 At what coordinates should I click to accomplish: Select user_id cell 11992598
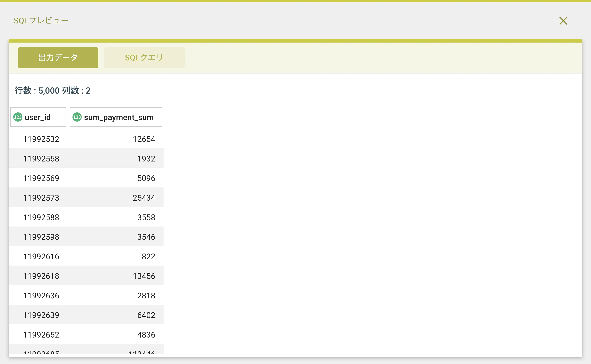pyautogui.click(x=41, y=237)
